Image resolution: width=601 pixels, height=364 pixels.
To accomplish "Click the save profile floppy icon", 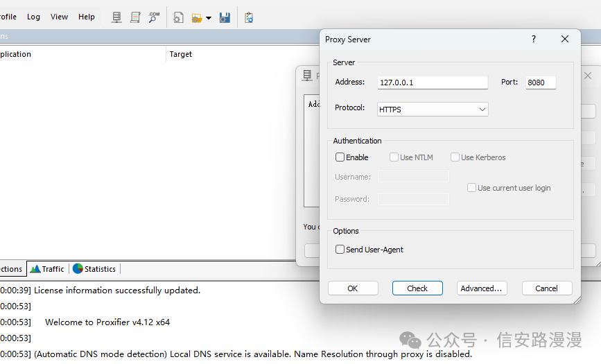I will click(x=225, y=17).
